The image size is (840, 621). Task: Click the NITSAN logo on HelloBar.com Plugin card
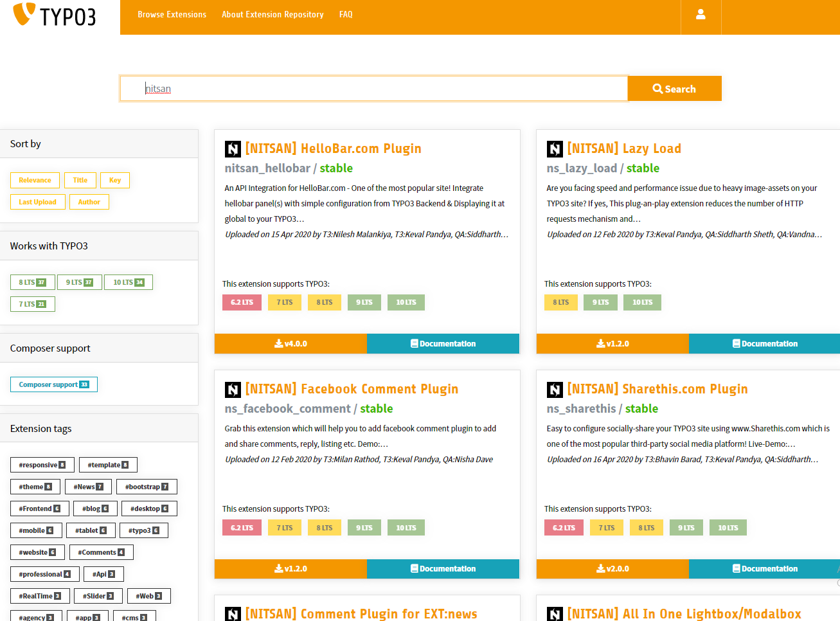click(x=233, y=148)
